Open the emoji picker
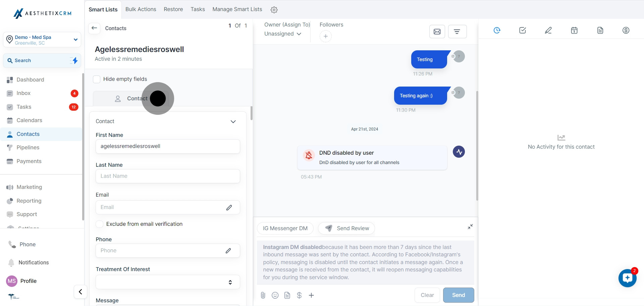Screen dimensions: 644x306 (x=275, y=295)
